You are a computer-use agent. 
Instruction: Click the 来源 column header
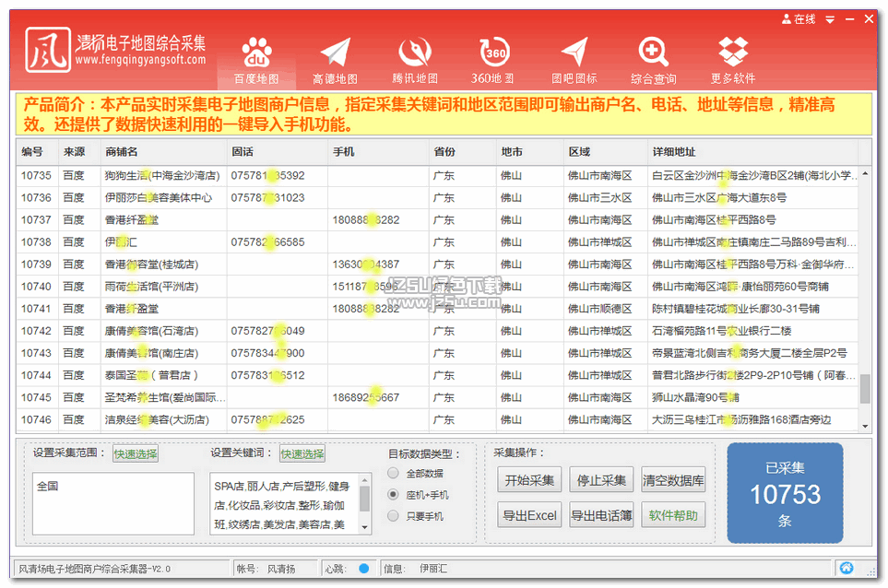click(79, 152)
